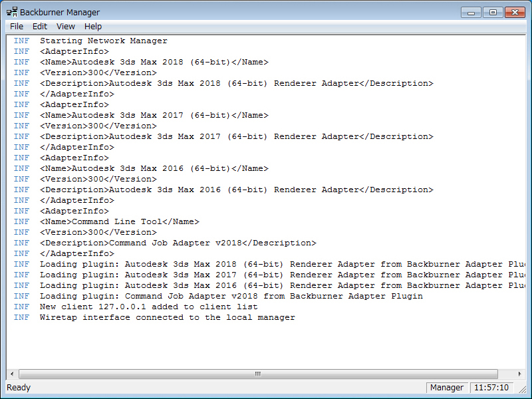Click the horizontal scrollbar right arrow
Screen dimensions: 532x399
click(519, 374)
